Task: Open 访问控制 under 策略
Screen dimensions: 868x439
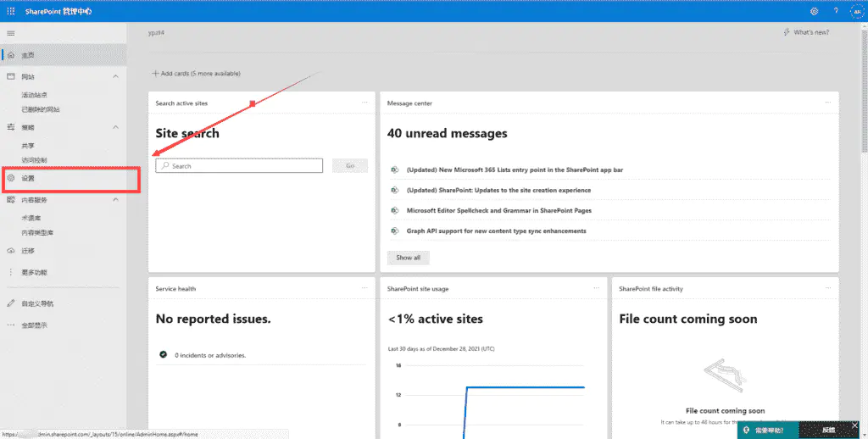Action: pyautogui.click(x=34, y=160)
